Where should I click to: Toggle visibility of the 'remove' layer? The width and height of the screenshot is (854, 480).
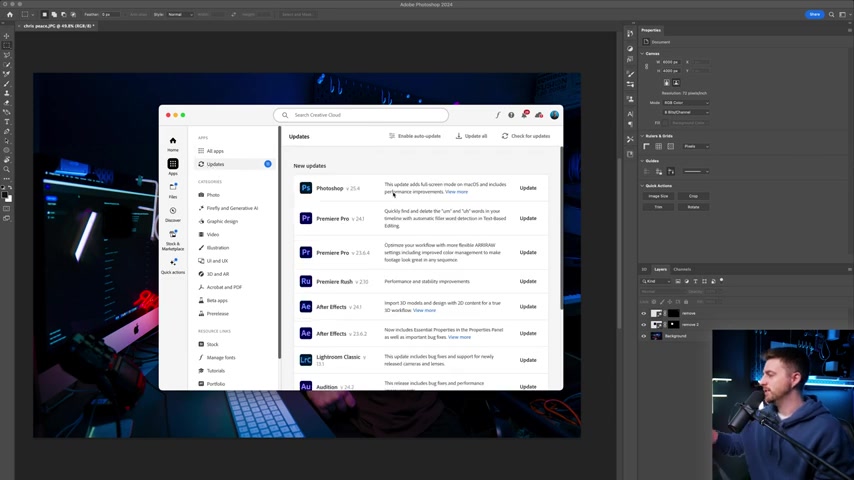pos(643,313)
